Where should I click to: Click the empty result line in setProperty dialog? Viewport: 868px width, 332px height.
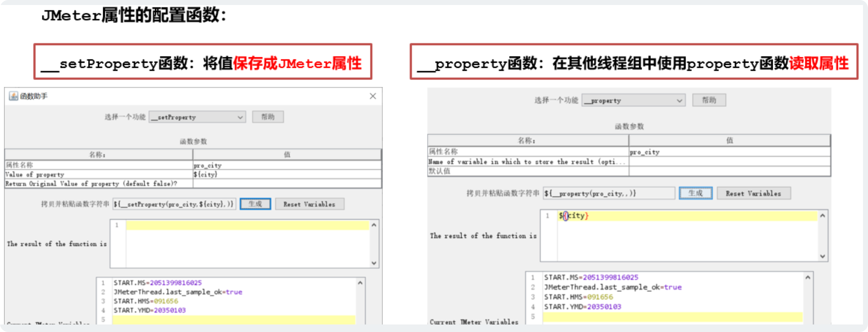[248, 225]
